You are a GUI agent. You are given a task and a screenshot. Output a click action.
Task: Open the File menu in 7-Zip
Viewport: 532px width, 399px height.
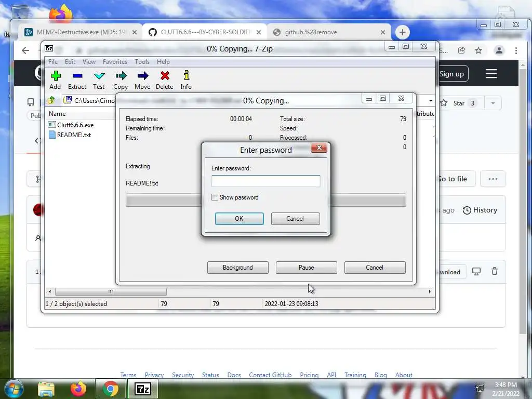[x=53, y=62]
